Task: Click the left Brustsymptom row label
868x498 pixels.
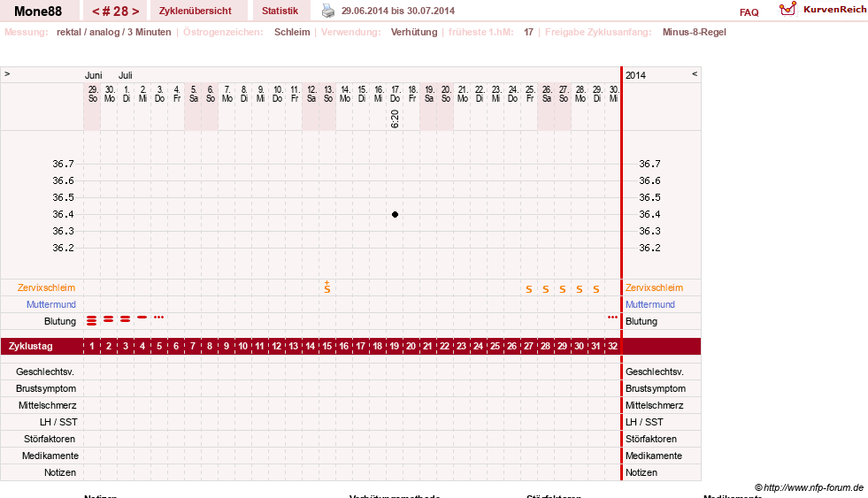Action: (x=46, y=388)
